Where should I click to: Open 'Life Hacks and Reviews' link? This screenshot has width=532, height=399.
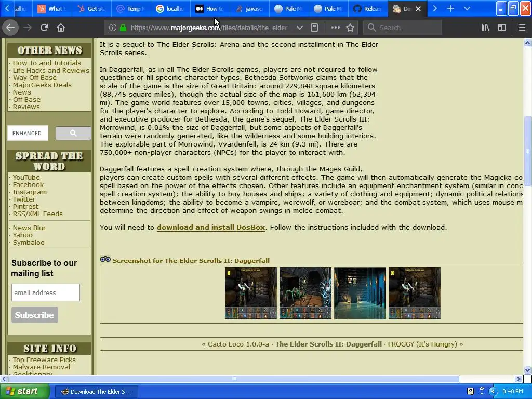click(x=51, y=70)
